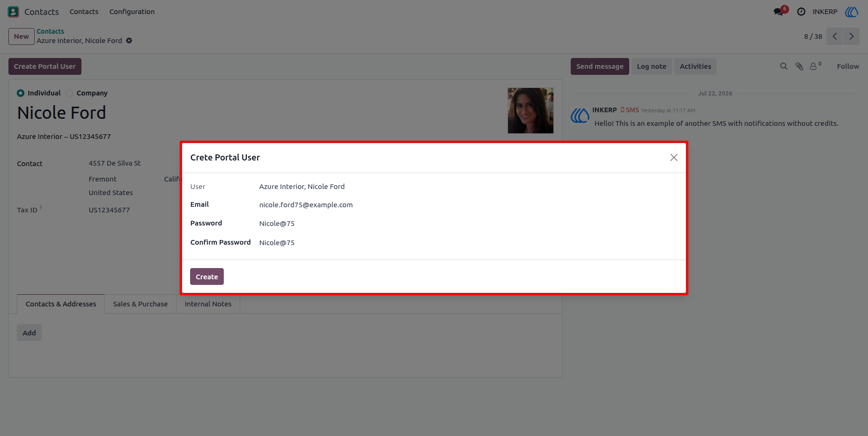Open the Contacts app icon
Viewport: 868px width, 436px height.
[13, 12]
